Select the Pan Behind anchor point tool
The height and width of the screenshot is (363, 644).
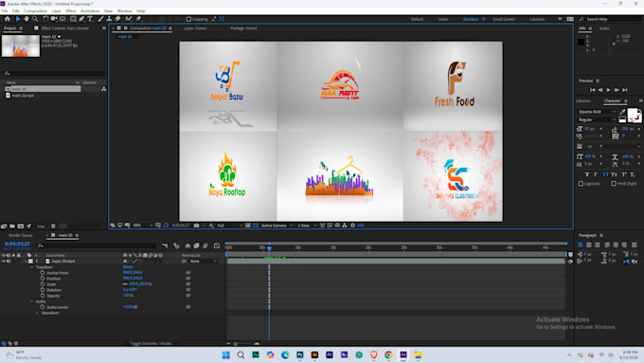(x=63, y=19)
